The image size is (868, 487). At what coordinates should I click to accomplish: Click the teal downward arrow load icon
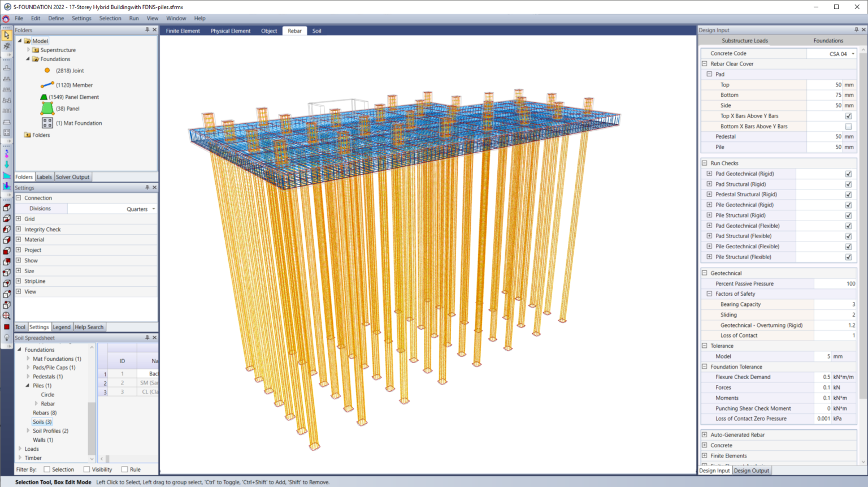coord(7,165)
